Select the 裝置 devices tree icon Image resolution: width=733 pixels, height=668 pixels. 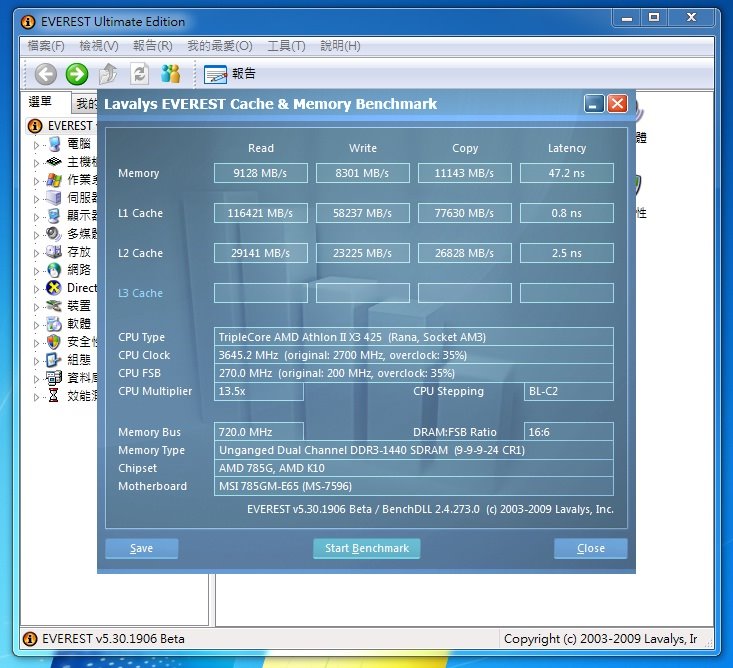point(54,306)
